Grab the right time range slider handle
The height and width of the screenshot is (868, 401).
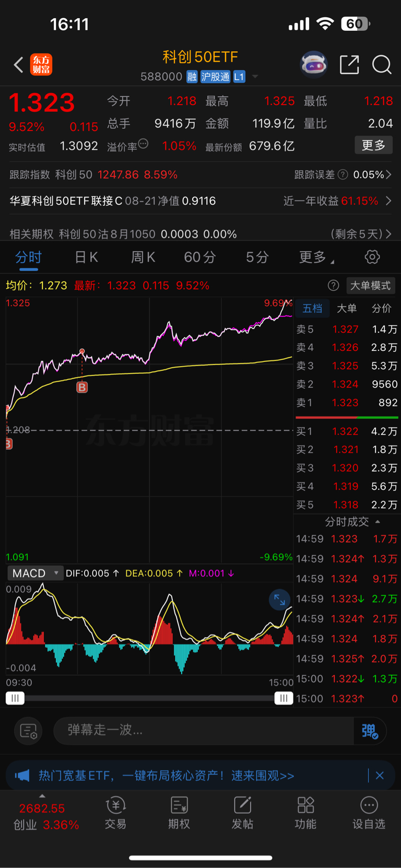click(x=284, y=698)
